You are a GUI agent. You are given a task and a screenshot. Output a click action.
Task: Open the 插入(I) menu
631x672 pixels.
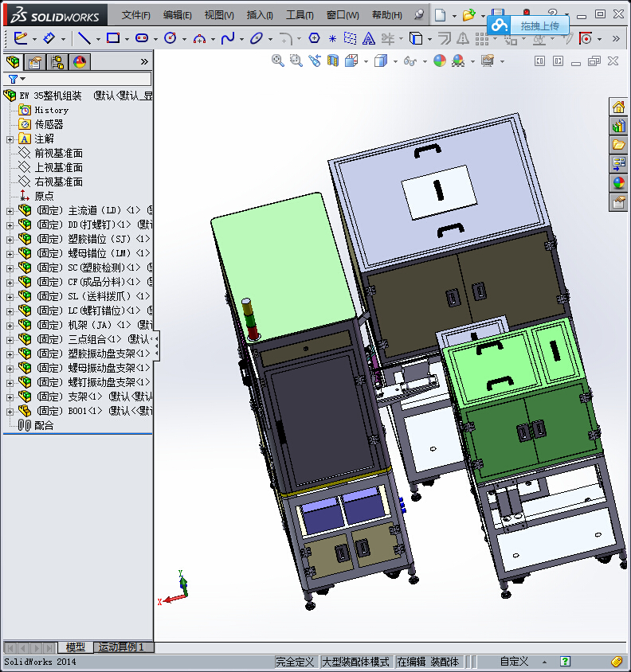pos(260,15)
